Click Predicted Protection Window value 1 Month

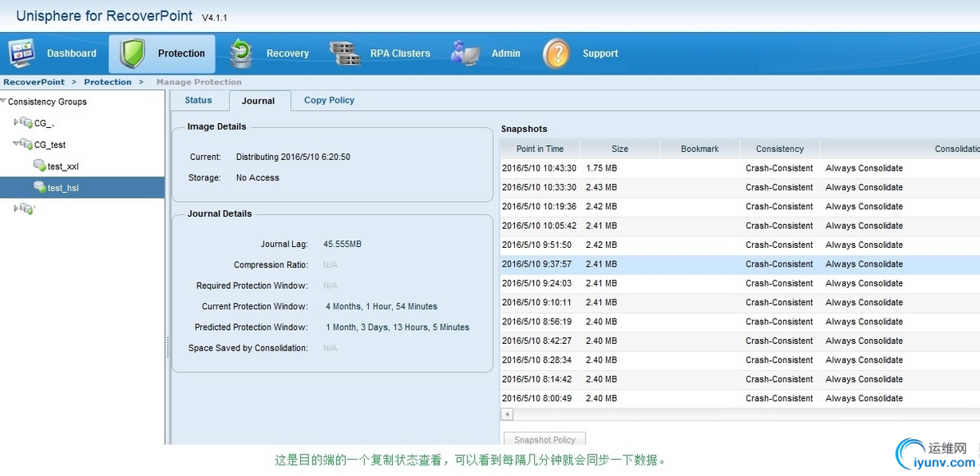[x=398, y=327]
